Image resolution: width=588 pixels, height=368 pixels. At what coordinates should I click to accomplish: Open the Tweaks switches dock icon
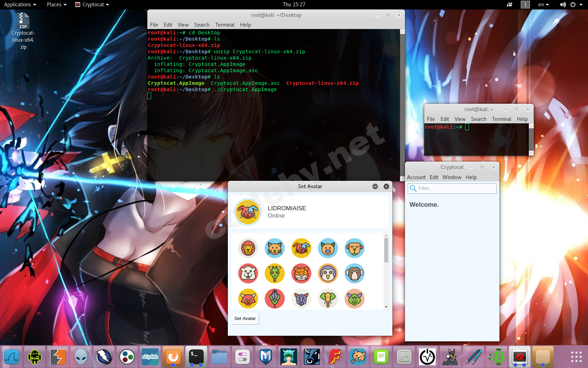(x=243, y=357)
